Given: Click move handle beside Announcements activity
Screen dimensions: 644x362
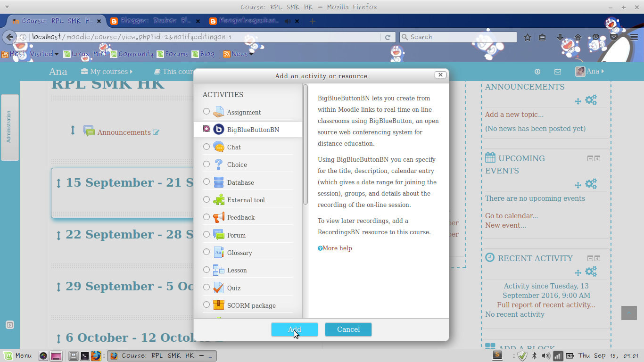Looking at the screenshot, I should click(x=73, y=130).
